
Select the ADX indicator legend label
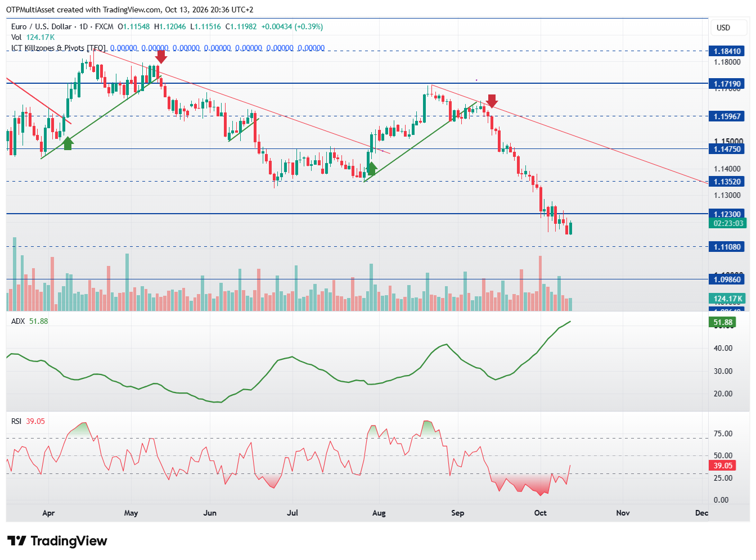(x=18, y=321)
